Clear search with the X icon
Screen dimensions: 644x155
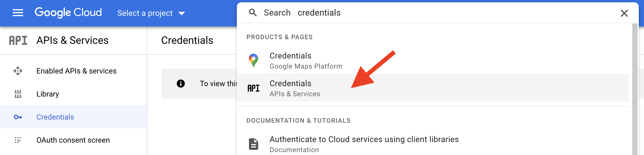pos(624,13)
